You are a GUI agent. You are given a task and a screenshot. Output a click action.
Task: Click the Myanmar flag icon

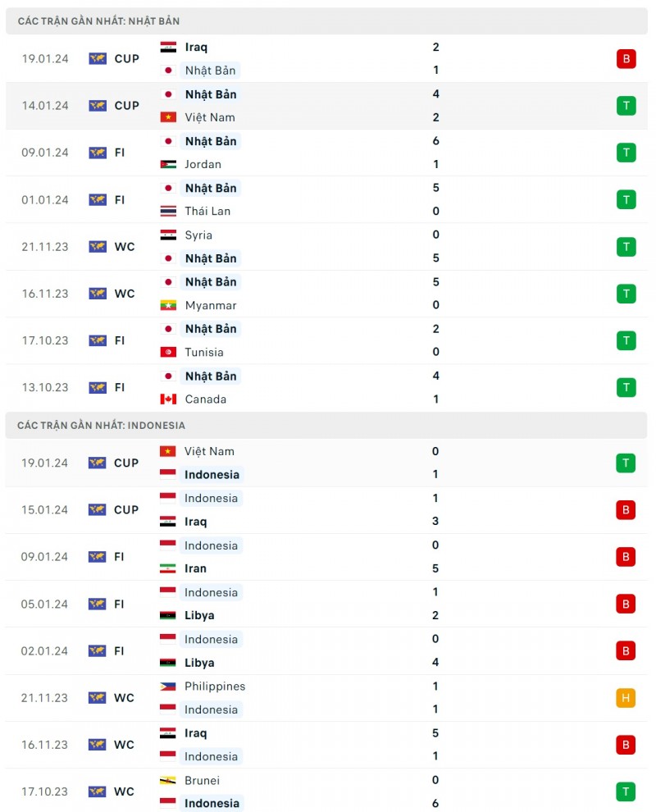(168, 305)
